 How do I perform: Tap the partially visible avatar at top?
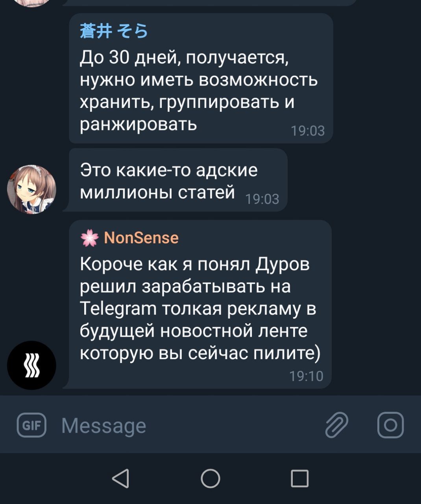pyautogui.click(x=31, y=3)
